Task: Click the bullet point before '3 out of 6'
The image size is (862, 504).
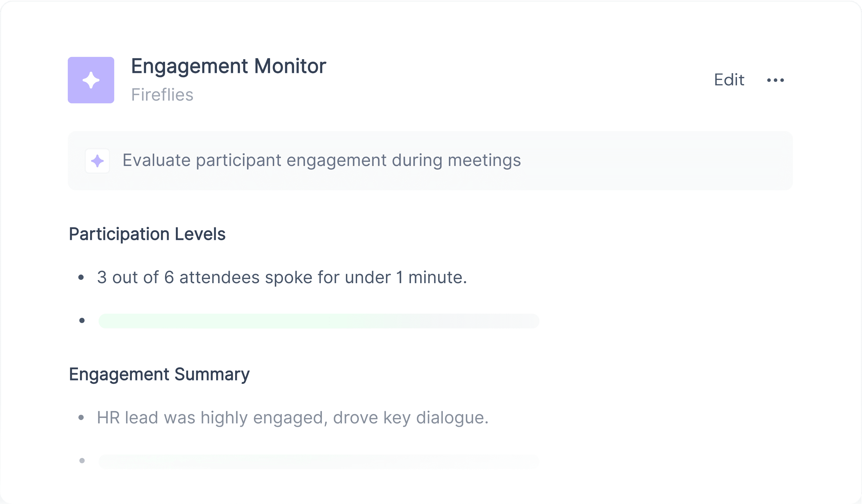Action: [81, 277]
